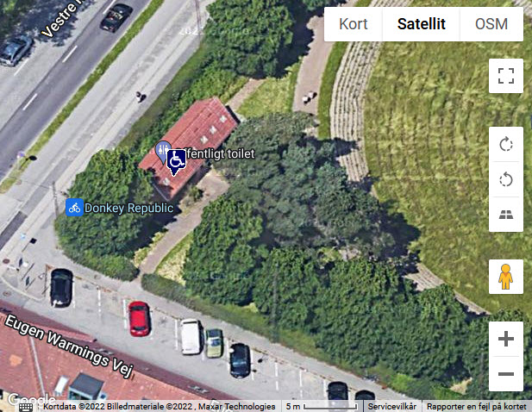Click the Google logo
The width and height of the screenshot is (532, 412).
coord(32,399)
